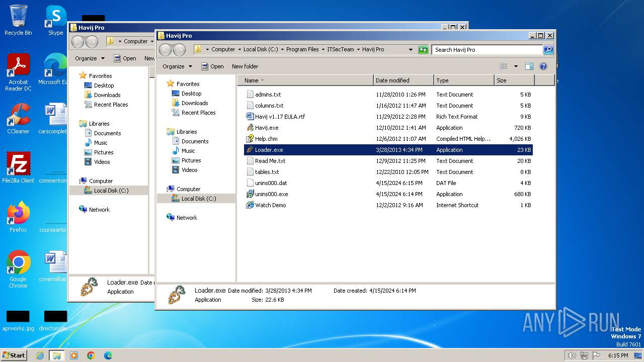
Task: Click the File Explorer taskbar button
Action: (x=57, y=355)
